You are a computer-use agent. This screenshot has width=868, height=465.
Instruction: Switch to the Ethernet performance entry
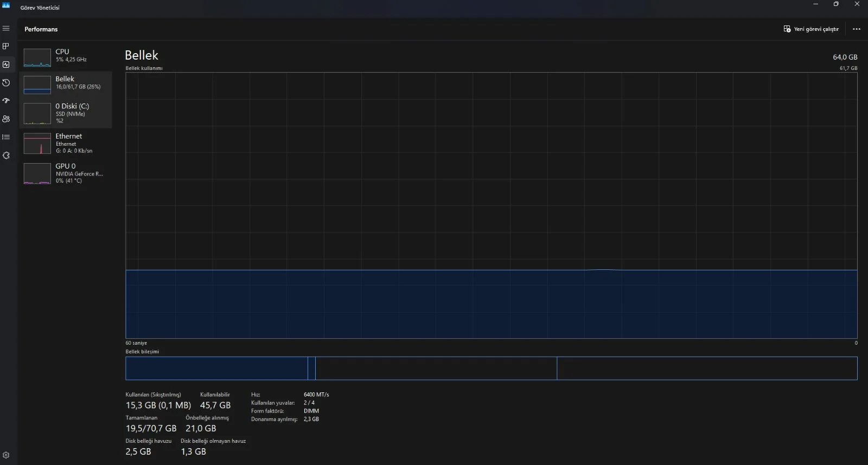[66, 143]
